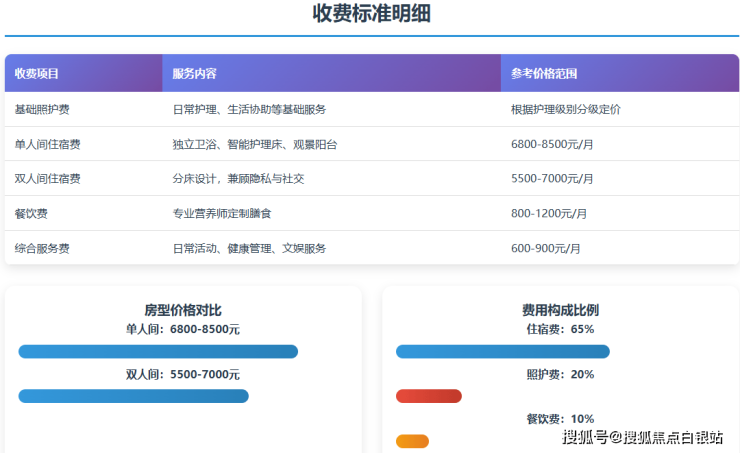Viewport: 740px width, 453px height.
Task: Click the 双人间住宿费 row label
Action: coord(48,179)
